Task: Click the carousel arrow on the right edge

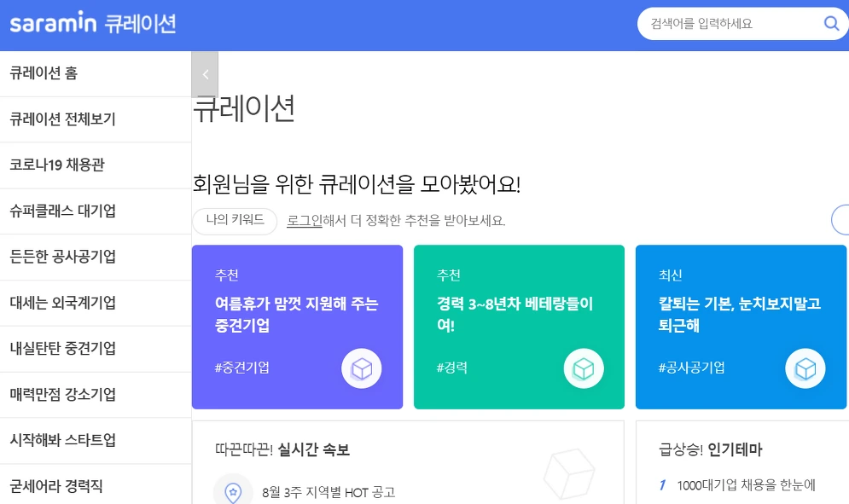Action: point(844,220)
